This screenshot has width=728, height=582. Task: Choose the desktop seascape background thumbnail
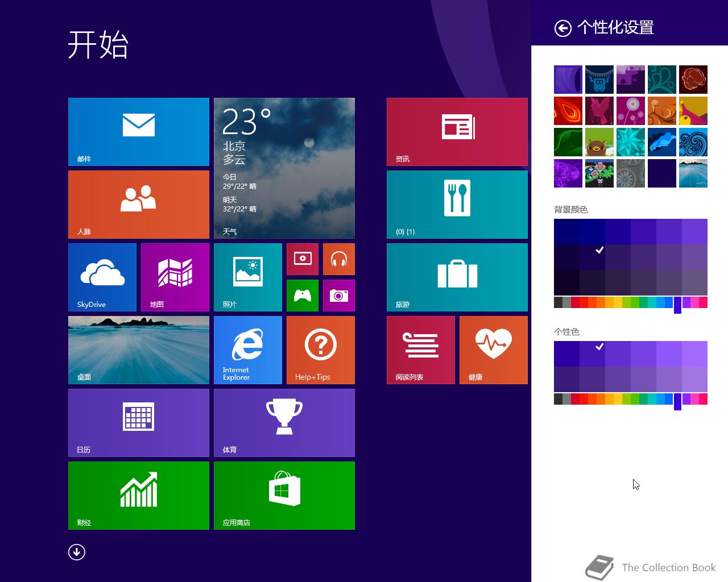pos(693,173)
